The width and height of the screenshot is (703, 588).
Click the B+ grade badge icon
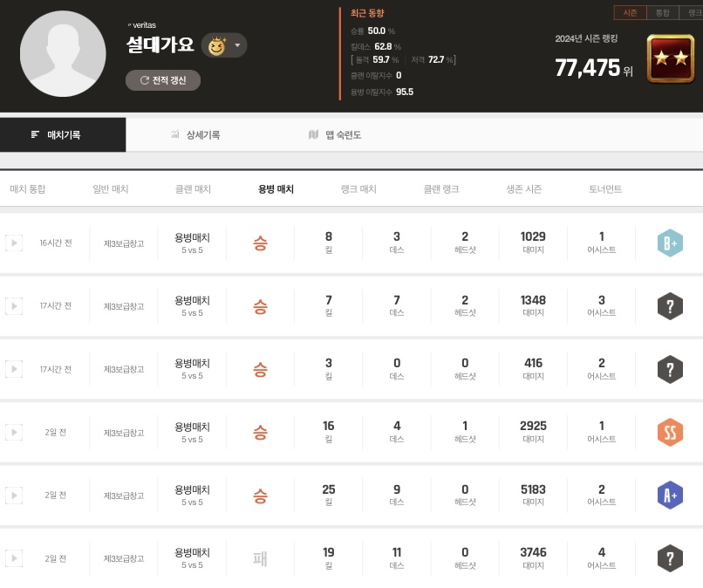(670, 243)
